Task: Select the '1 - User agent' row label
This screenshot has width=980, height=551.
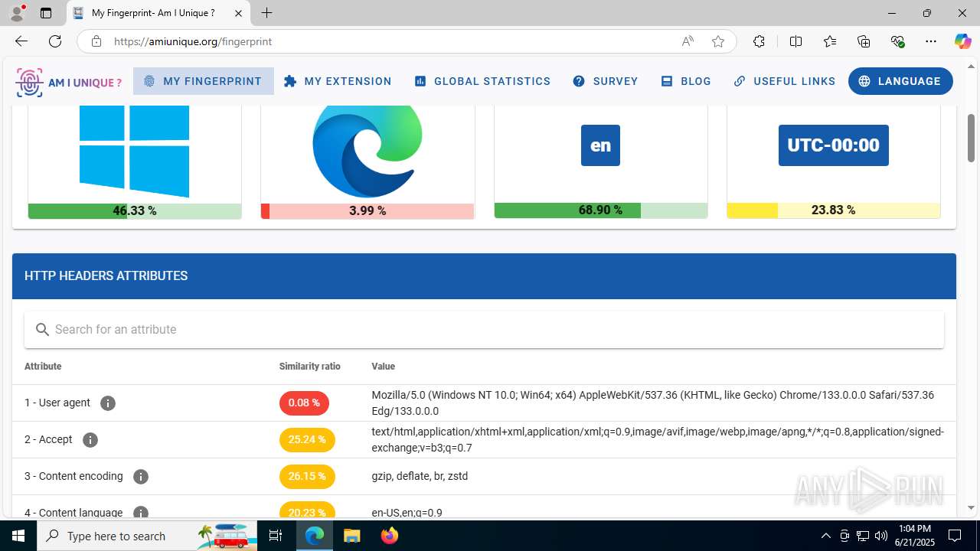Action: 57,403
